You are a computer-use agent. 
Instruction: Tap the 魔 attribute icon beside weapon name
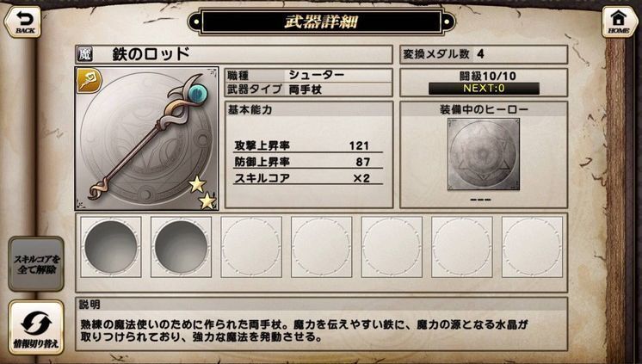[84, 54]
